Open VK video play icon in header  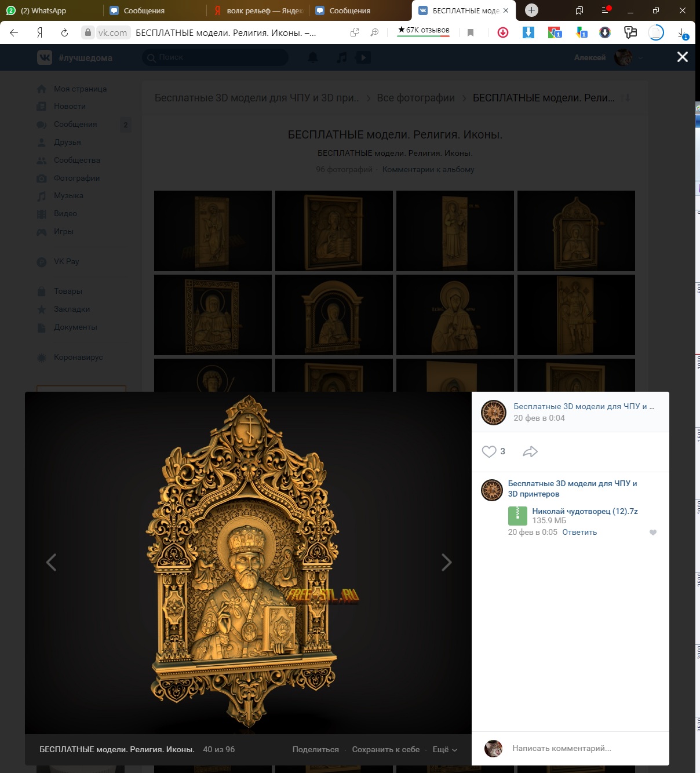pyautogui.click(x=363, y=57)
